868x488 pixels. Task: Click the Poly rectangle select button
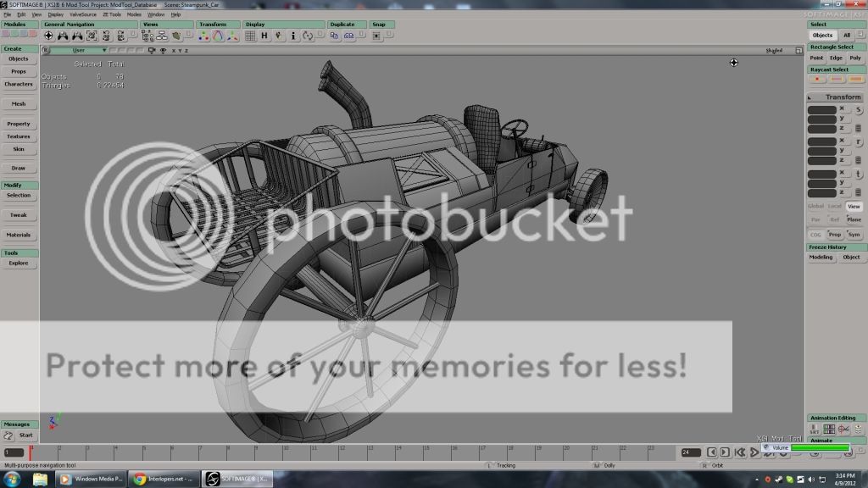[x=855, y=58]
